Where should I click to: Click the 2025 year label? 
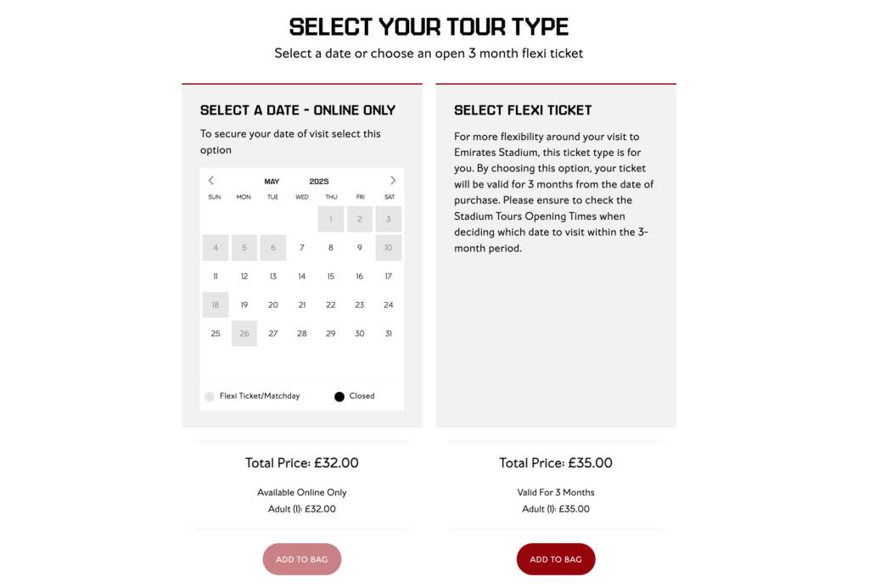point(319,182)
